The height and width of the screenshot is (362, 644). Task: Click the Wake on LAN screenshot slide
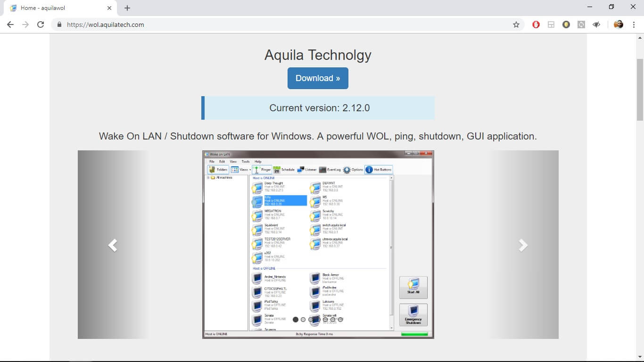click(318, 245)
